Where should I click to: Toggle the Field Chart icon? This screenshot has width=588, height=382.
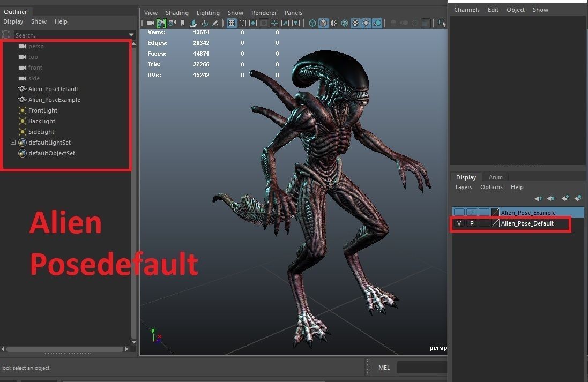tap(274, 23)
